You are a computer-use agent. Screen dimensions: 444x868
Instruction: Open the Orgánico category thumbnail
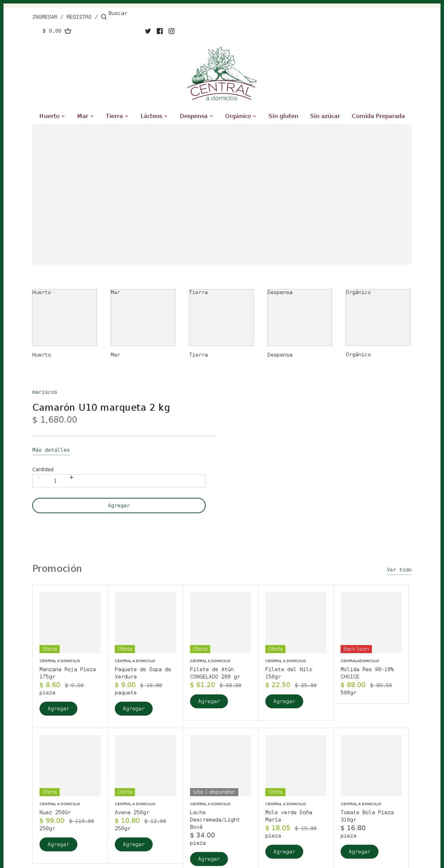[x=378, y=318]
